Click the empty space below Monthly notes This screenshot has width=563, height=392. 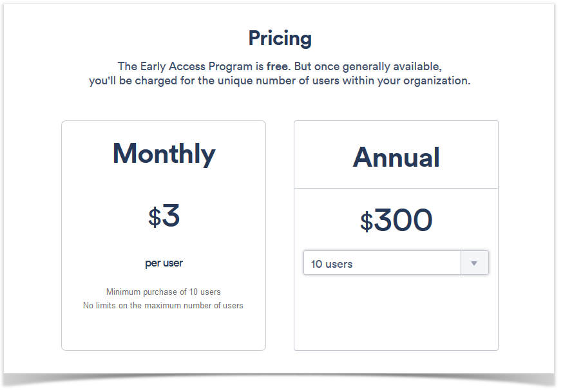[x=164, y=330]
